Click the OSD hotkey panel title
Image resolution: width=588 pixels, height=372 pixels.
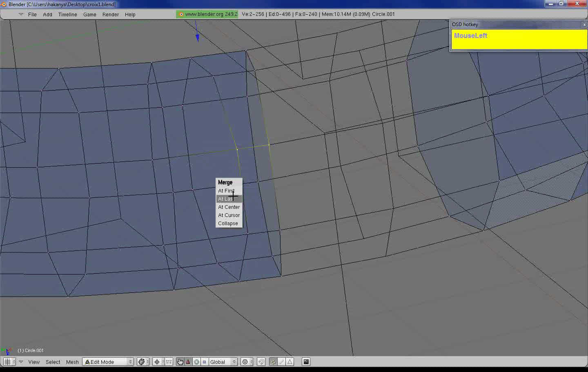pyautogui.click(x=465, y=24)
